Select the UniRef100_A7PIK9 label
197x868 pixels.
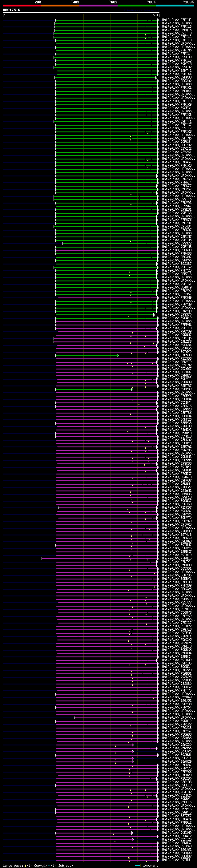[x=177, y=104]
